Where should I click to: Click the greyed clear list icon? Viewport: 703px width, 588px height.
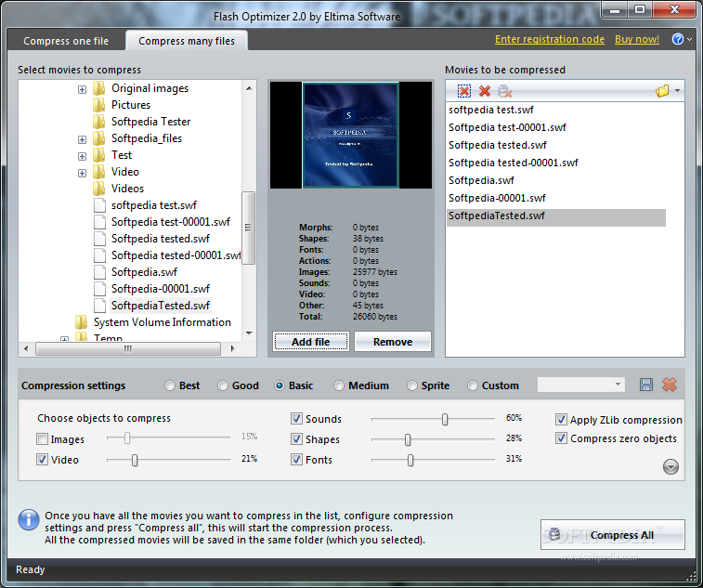(505, 91)
